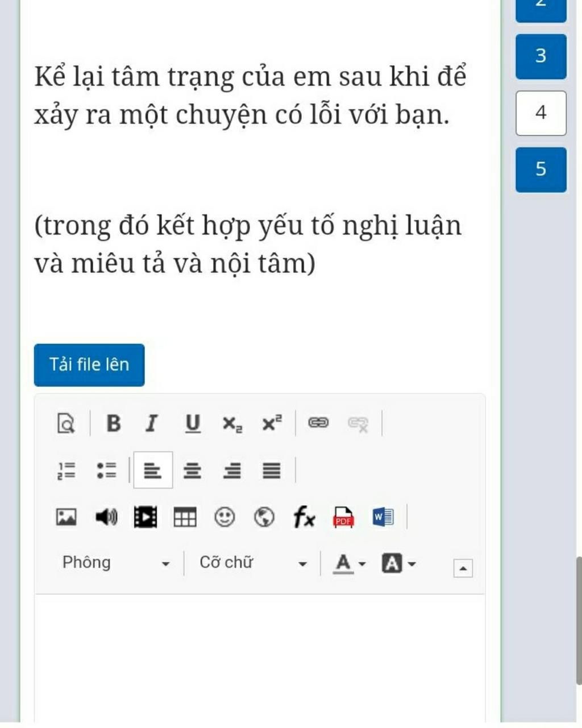The height and width of the screenshot is (728, 582).
Task: Click the PDF export icon
Action: 343,516
